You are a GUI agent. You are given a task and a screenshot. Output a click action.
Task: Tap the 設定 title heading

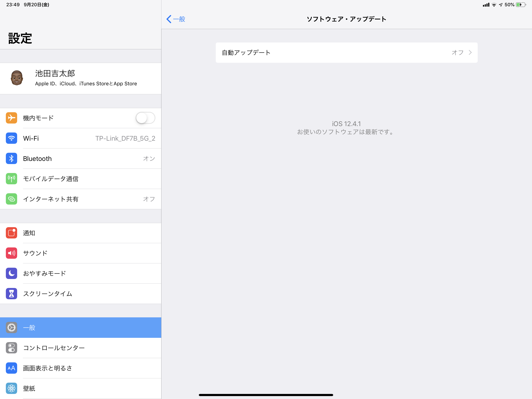coord(20,38)
